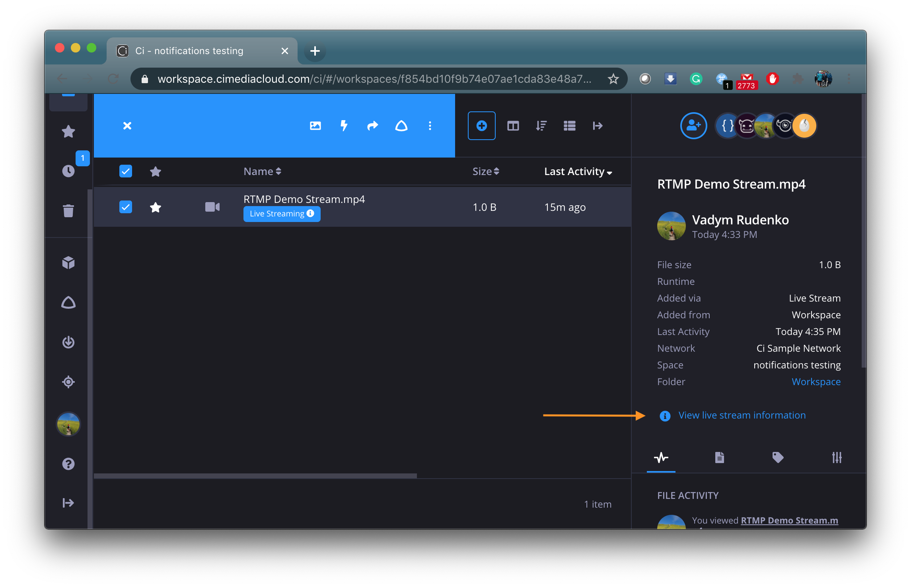Sort by Last Activity column
911x588 pixels.
578,171
